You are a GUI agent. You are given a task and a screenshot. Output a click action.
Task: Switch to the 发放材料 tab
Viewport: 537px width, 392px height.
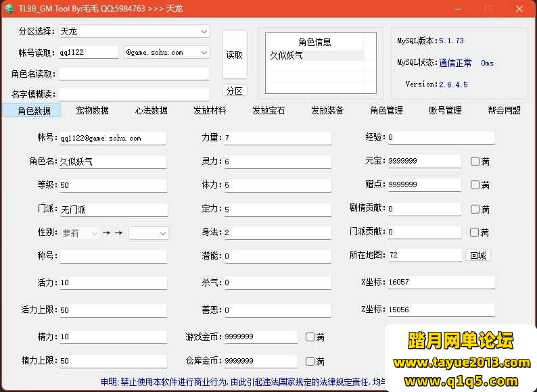[x=210, y=111]
